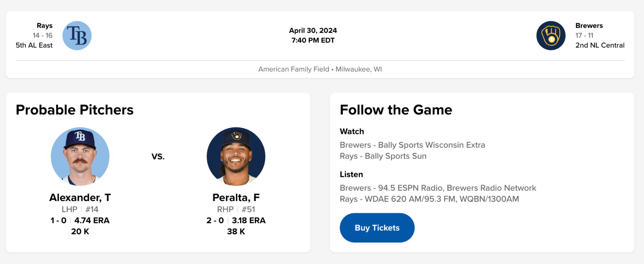Click American Family Field venue text
The image size is (644, 264).
(294, 69)
